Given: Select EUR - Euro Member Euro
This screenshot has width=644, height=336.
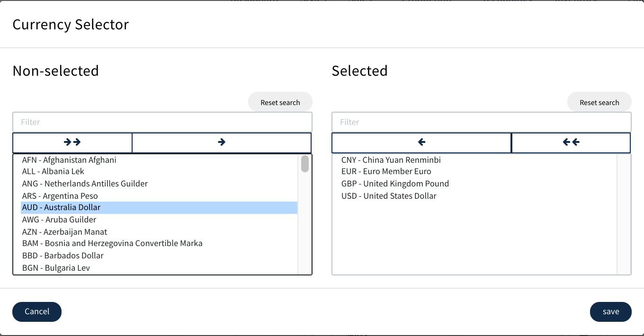Looking at the screenshot, I should click(x=386, y=171).
